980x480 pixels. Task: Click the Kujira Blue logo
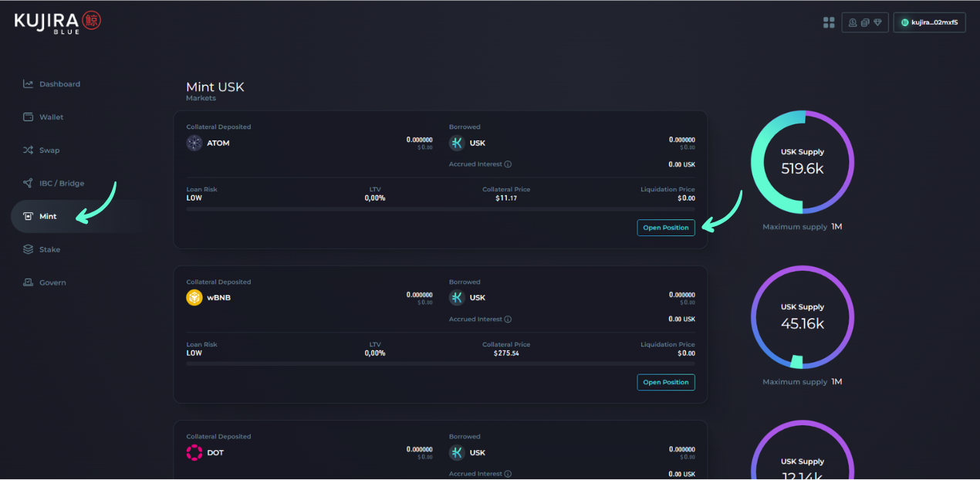[x=57, y=22]
